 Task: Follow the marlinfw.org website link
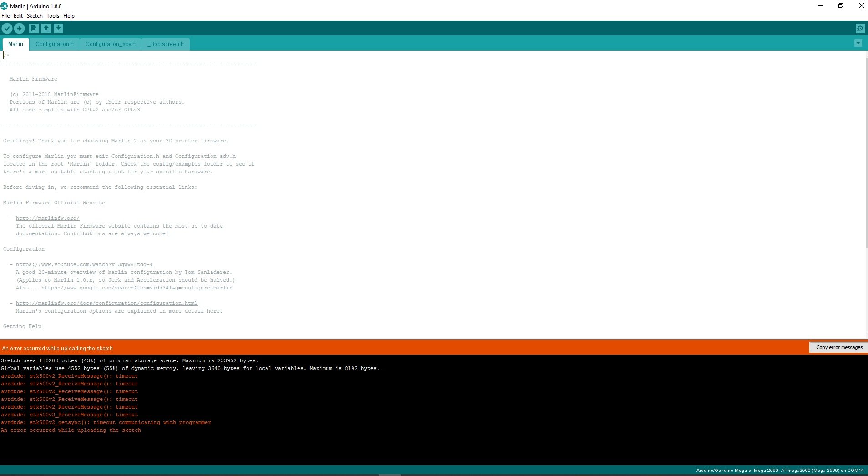pyautogui.click(x=48, y=218)
